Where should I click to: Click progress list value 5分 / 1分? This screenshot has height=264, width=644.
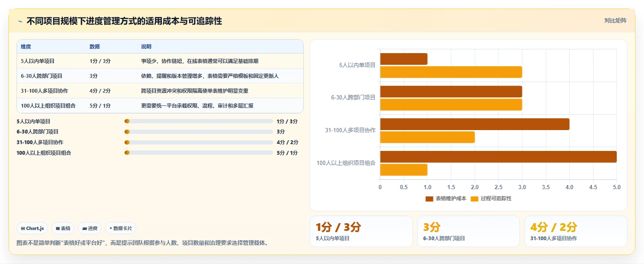287,153
